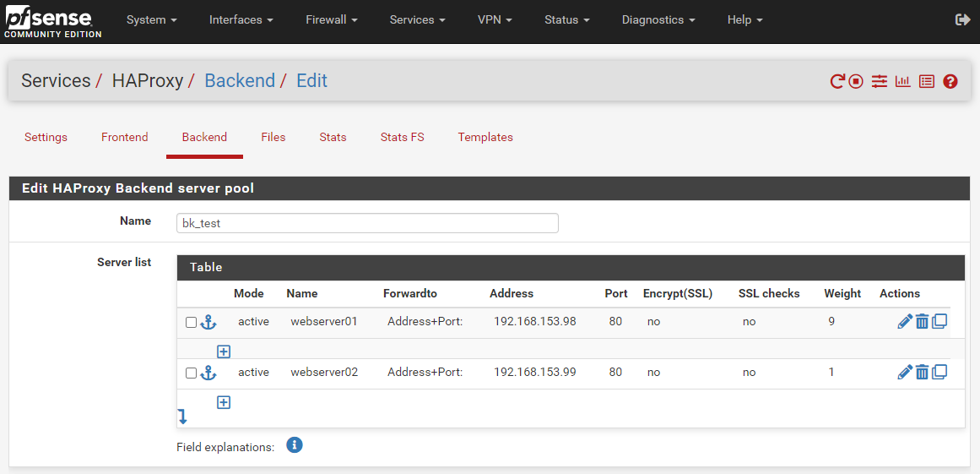Open the red help question icon
The width and height of the screenshot is (980, 474).
950,81
